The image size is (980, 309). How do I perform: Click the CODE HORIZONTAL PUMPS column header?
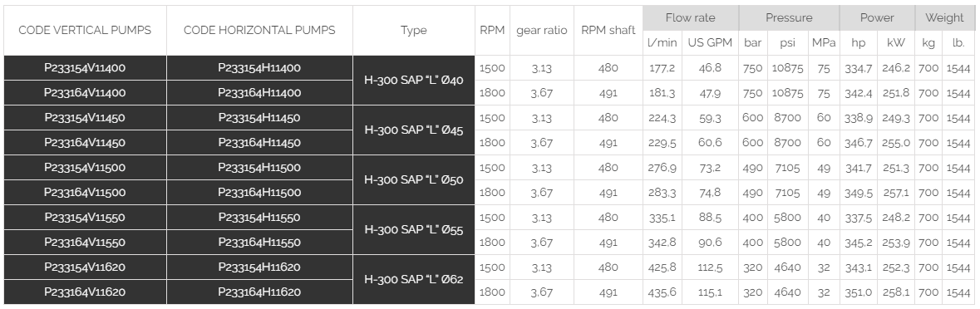pyautogui.click(x=259, y=30)
